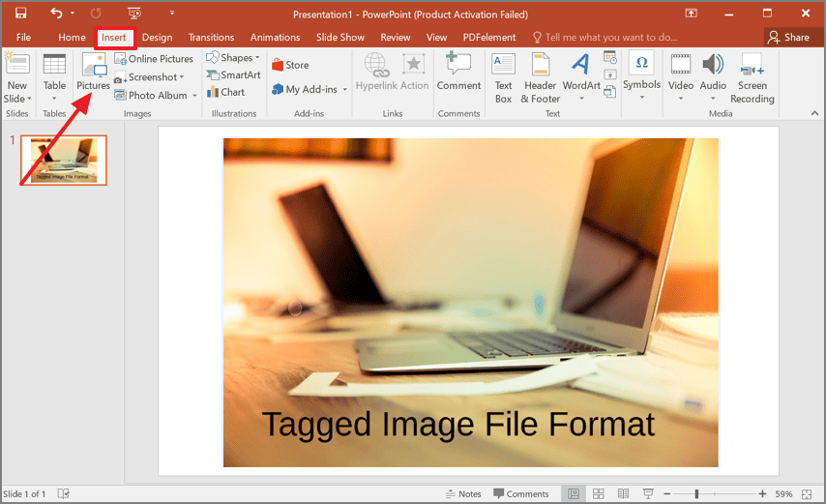Open the Table insert dropdown

[54, 78]
